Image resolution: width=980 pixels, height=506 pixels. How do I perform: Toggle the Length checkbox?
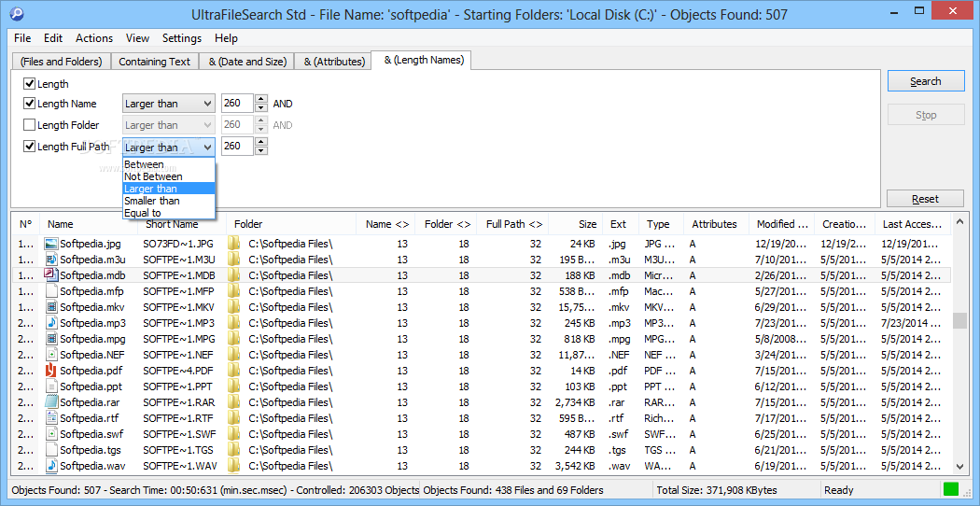(x=29, y=83)
